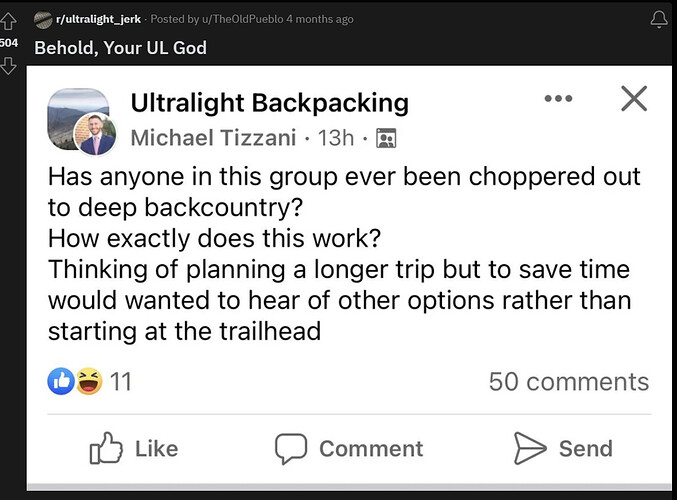Open the r/ultralight_jerk subreddit link

98,19
